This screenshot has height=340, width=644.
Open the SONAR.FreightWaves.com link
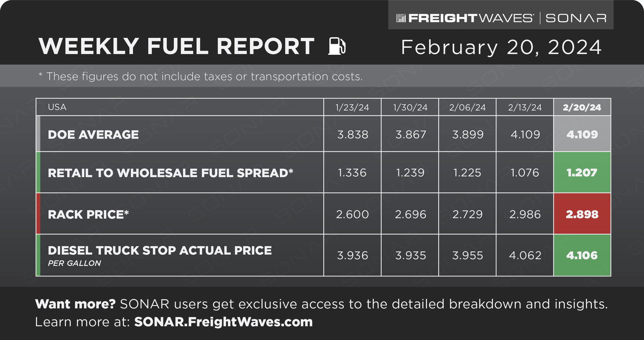223,322
